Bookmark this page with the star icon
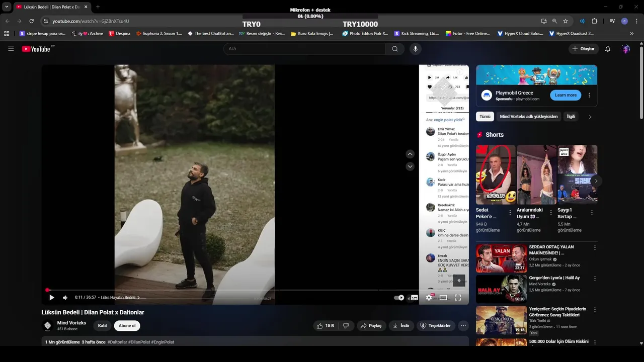The image size is (644, 362). (566, 21)
